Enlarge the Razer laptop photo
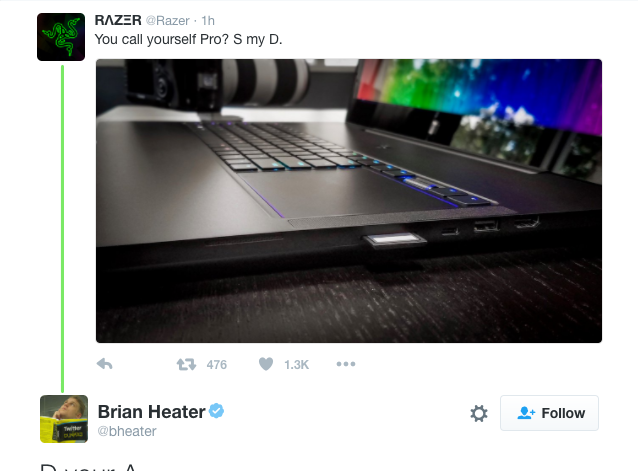 pos(349,201)
